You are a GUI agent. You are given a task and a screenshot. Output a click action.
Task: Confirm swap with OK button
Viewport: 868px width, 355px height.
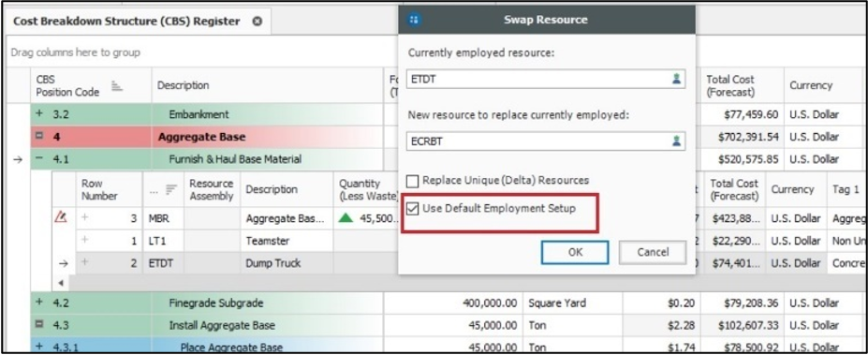click(575, 252)
